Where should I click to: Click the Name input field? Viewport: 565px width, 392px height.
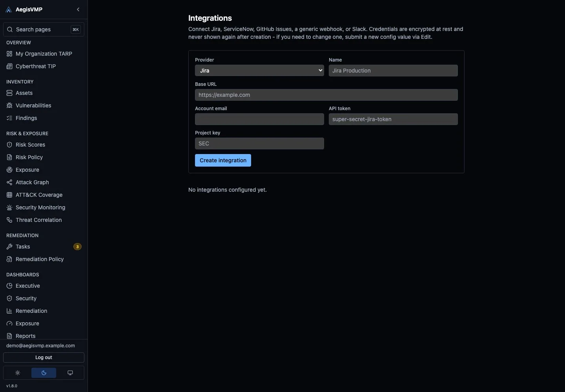[393, 71]
